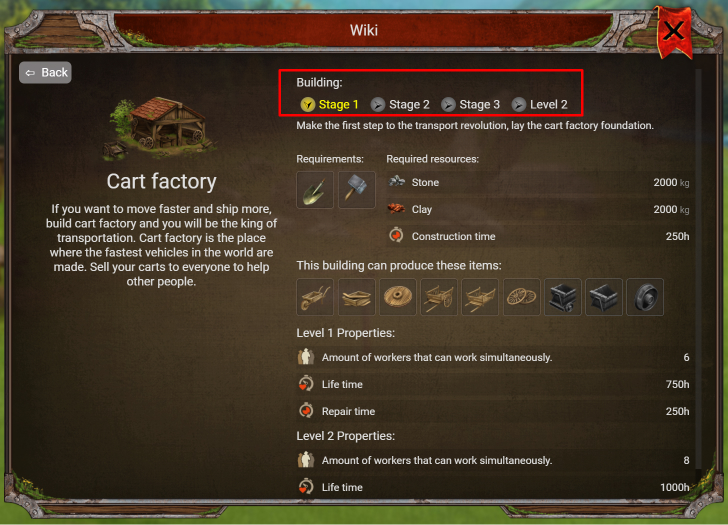Open the spoked wheels item icon
The height and width of the screenshot is (525, 728).
pyautogui.click(x=521, y=297)
